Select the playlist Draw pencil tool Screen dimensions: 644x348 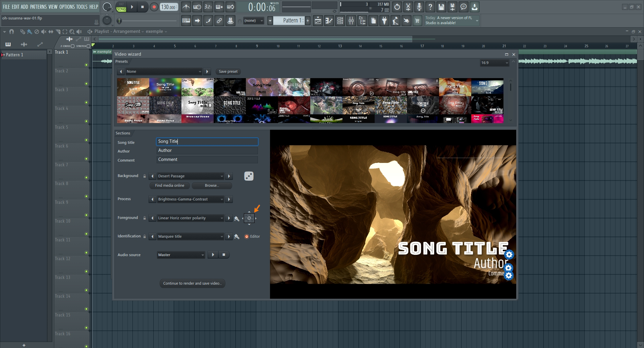tap(22, 32)
